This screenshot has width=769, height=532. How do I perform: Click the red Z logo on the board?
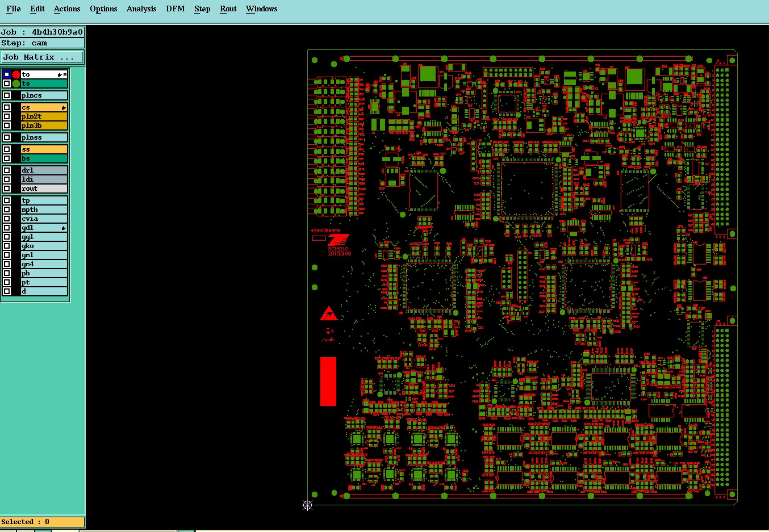pos(339,240)
